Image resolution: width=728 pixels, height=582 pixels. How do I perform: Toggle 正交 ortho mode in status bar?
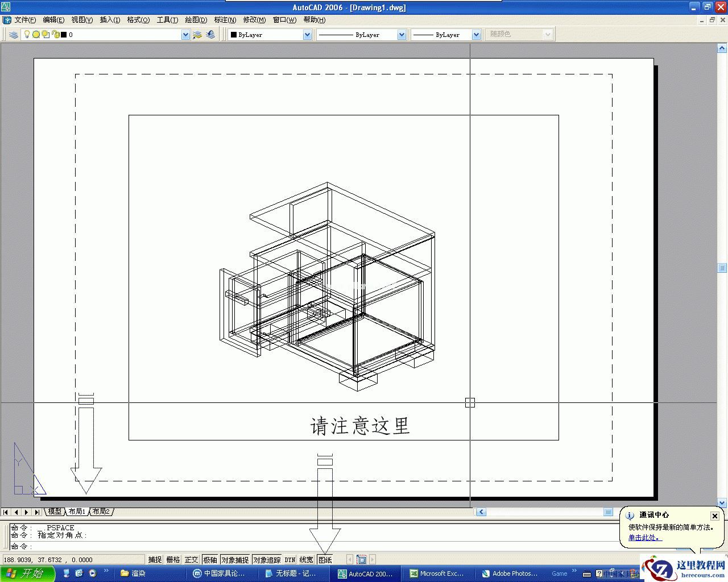tap(192, 560)
